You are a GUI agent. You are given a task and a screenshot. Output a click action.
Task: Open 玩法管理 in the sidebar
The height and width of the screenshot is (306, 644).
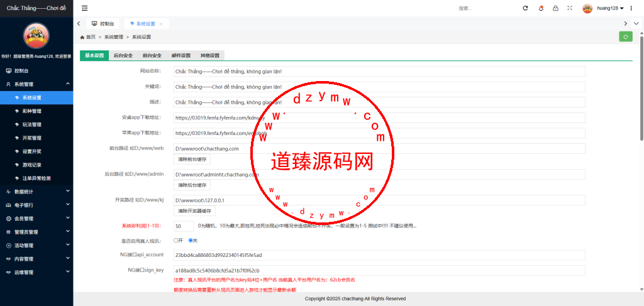click(x=36, y=124)
